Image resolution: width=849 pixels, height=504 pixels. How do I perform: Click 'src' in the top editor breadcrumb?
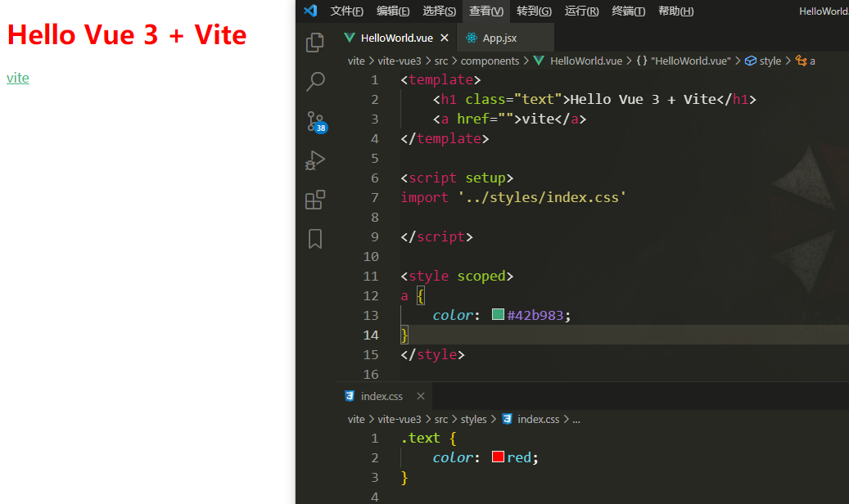tap(441, 61)
